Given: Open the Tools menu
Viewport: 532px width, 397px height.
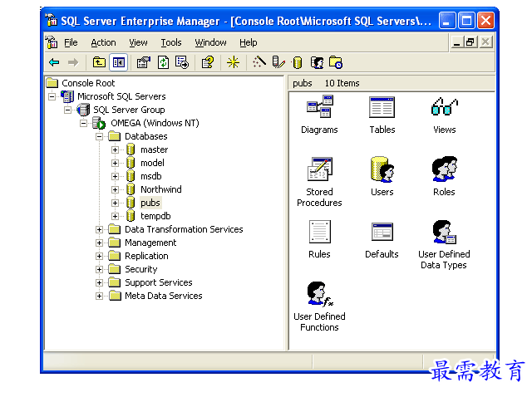Looking at the screenshot, I should [171, 42].
